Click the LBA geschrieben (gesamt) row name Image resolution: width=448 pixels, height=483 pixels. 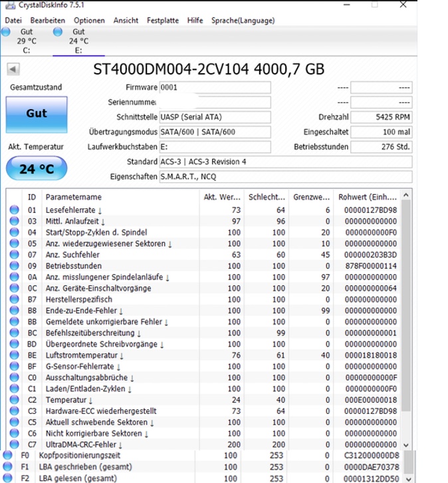tap(85, 467)
